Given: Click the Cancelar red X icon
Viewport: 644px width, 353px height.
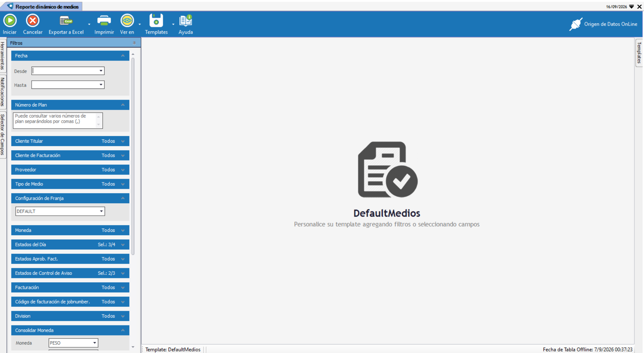Looking at the screenshot, I should point(33,21).
